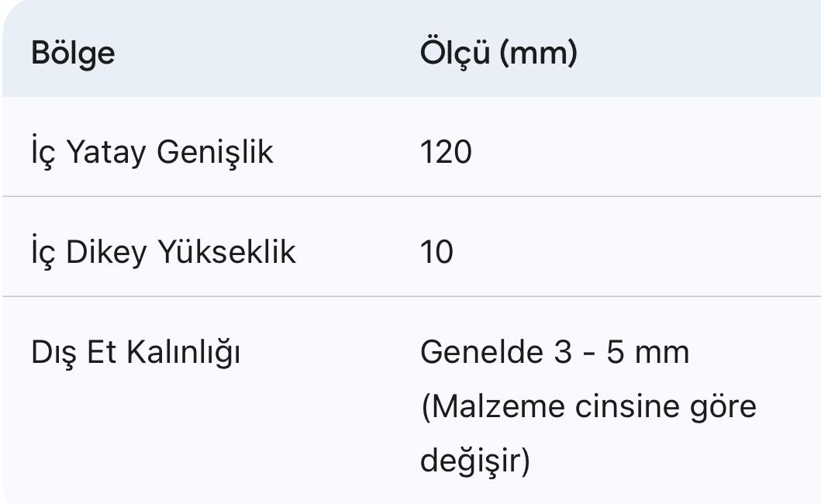Click the Genelde 3 - 5 mm text
Screen dimensions: 821x504
[x=554, y=353]
